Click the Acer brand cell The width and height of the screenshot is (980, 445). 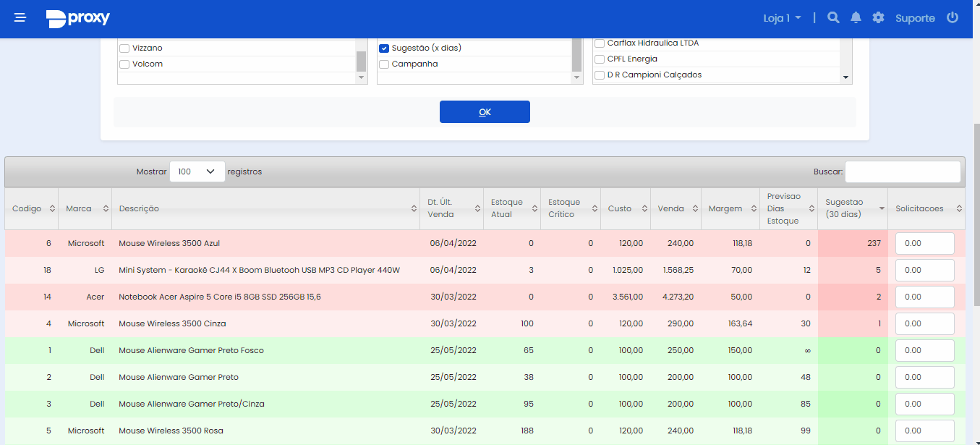click(95, 297)
